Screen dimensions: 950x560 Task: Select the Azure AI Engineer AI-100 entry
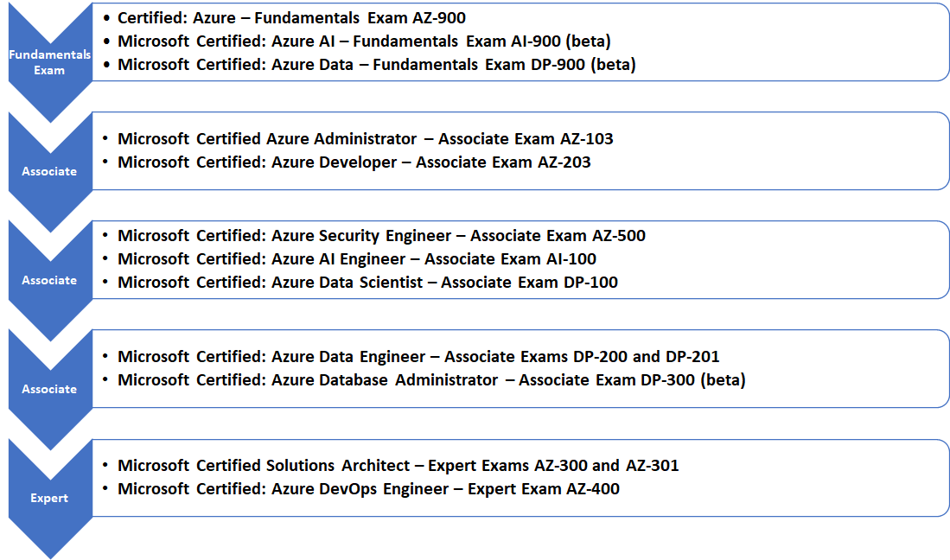click(346, 258)
